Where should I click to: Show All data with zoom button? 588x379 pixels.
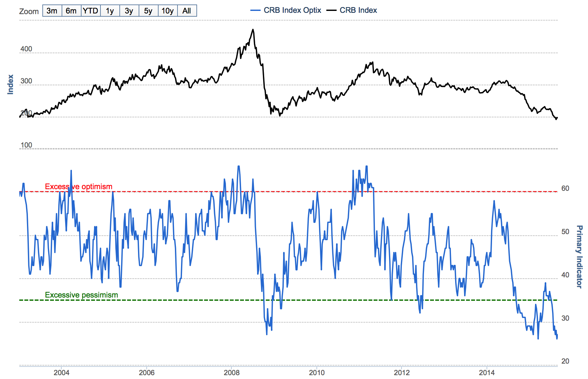click(x=187, y=11)
